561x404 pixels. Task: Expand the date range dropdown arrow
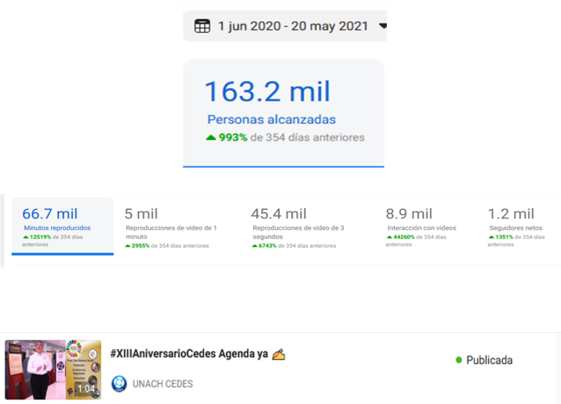tap(383, 26)
